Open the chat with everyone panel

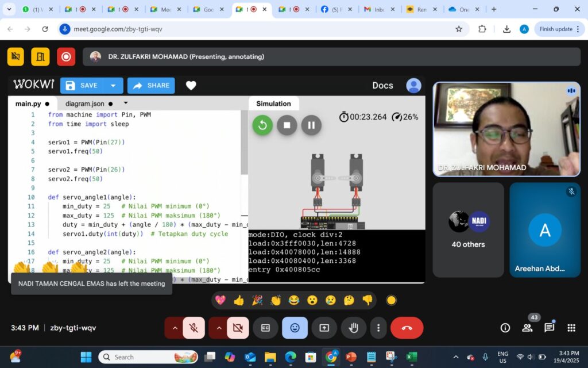tap(549, 328)
